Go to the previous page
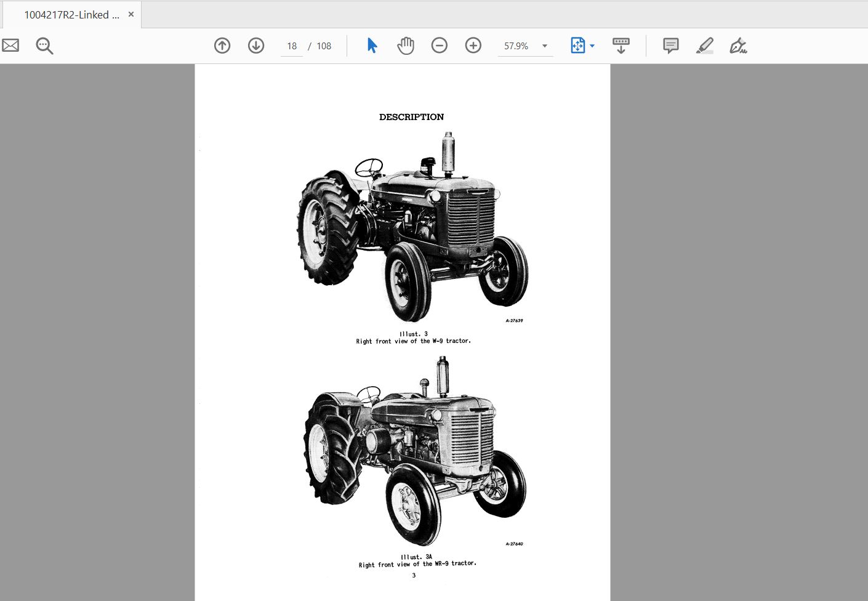The image size is (868, 601). (x=222, y=45)
